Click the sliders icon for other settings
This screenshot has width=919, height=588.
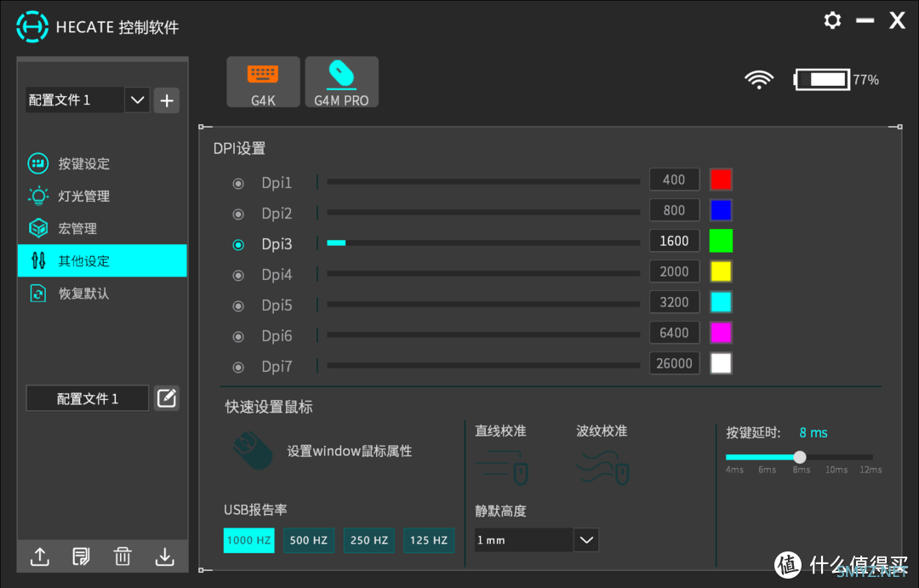pos(38,260)
